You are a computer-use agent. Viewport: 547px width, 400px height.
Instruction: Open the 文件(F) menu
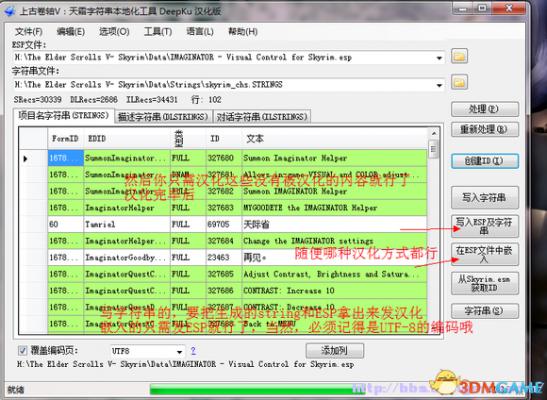tap(29, 32)
